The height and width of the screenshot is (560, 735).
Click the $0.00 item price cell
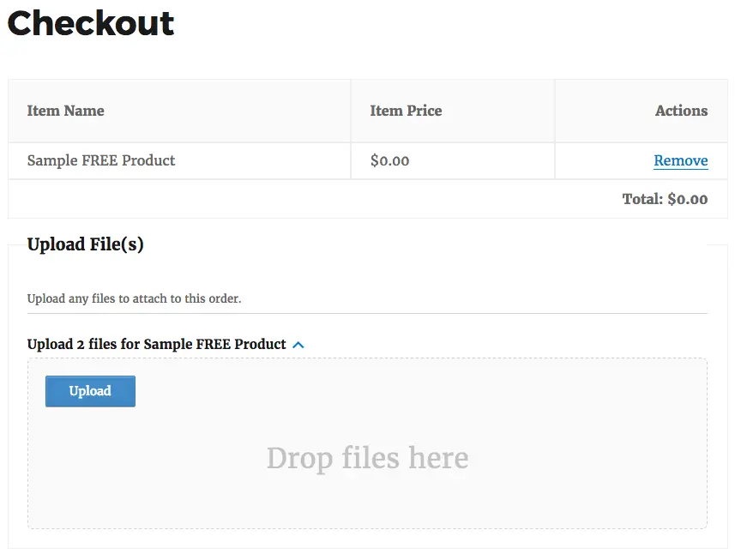(x=389, y=160)
